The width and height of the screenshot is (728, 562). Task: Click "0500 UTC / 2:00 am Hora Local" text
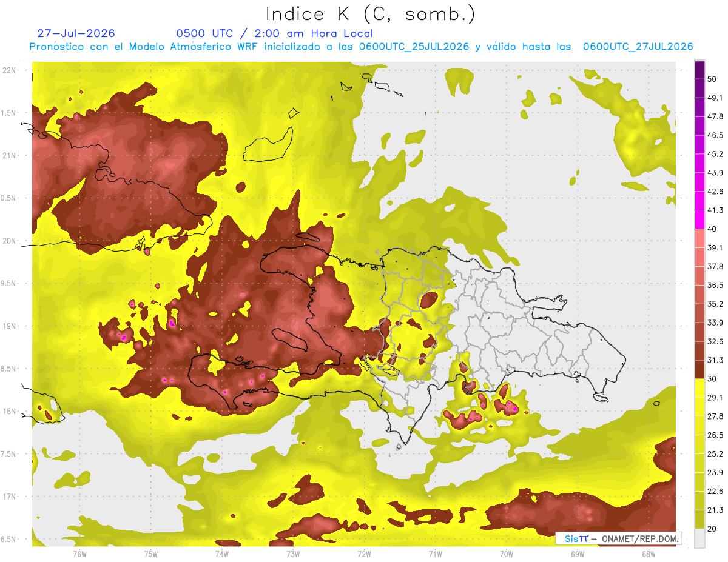click(274, 33)
